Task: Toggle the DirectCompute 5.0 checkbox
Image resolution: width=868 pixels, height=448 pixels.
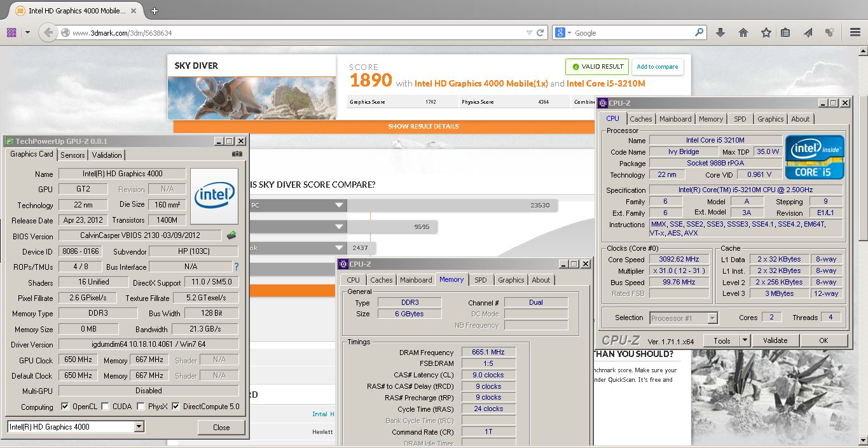Action: [176, 407]
